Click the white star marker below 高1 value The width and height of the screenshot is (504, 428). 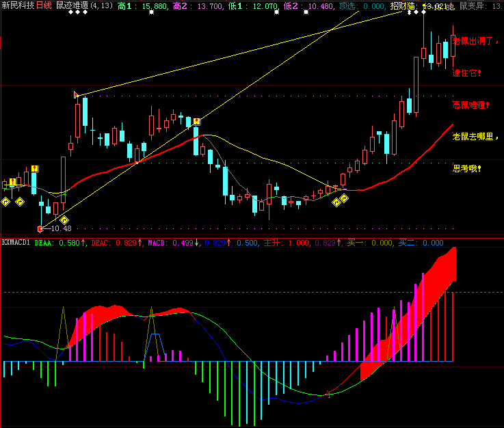coord(152,12)
